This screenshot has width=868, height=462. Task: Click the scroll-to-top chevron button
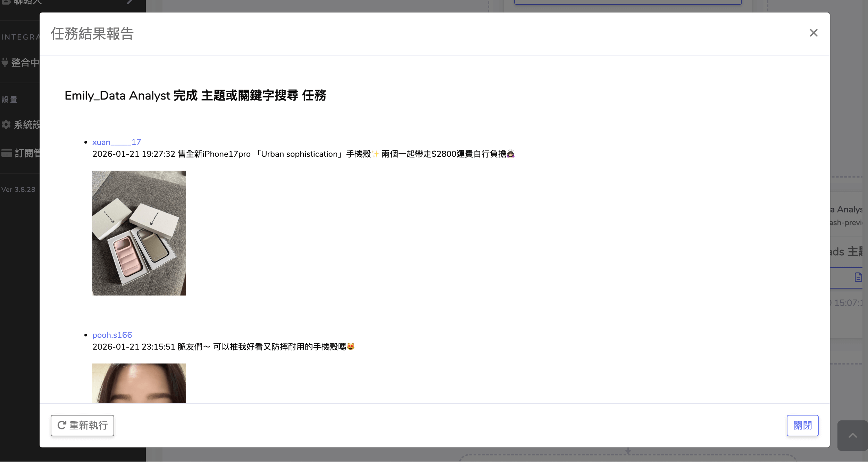(852, 436)
